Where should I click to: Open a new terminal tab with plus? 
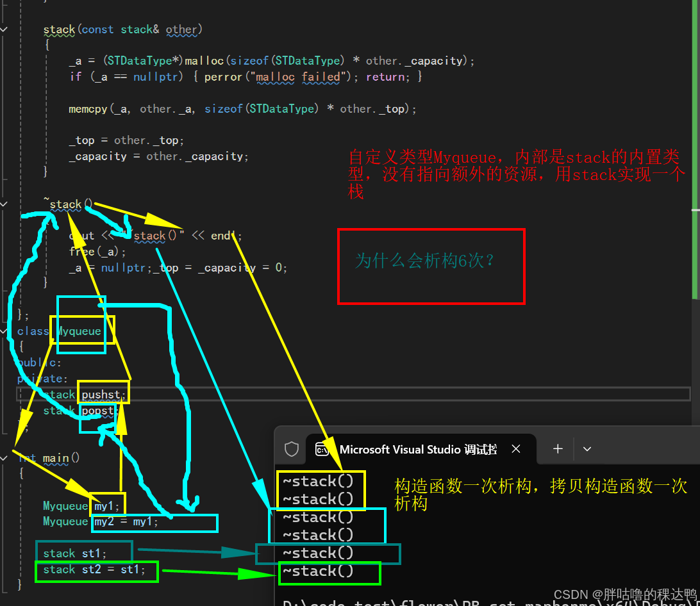pos(558,449)
